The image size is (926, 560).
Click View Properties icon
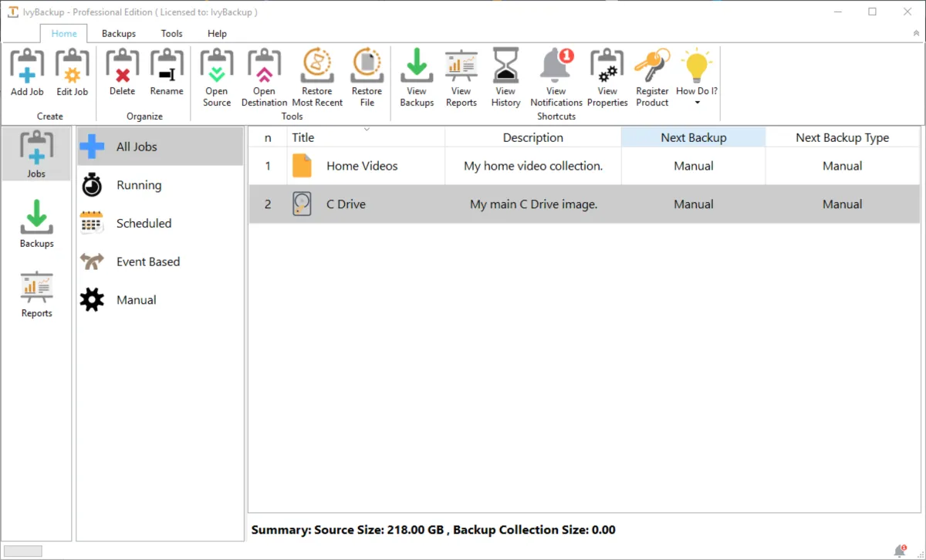[x=607, y=78]
